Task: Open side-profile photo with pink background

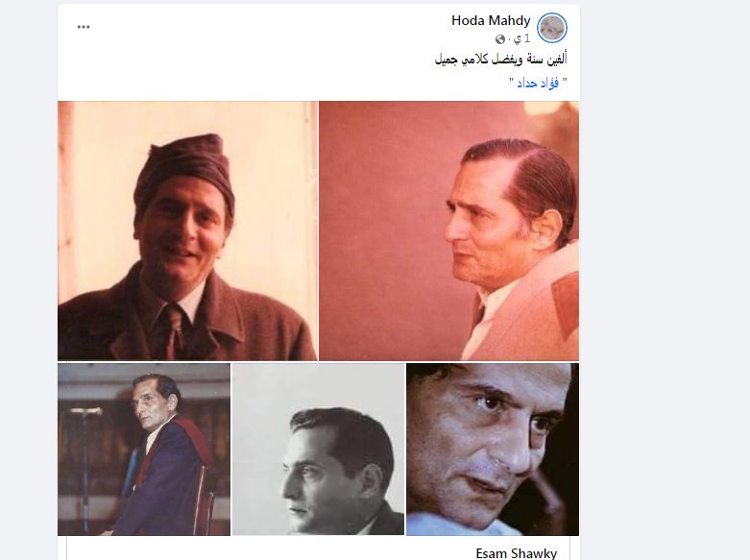Action: (x=448, y=231)
